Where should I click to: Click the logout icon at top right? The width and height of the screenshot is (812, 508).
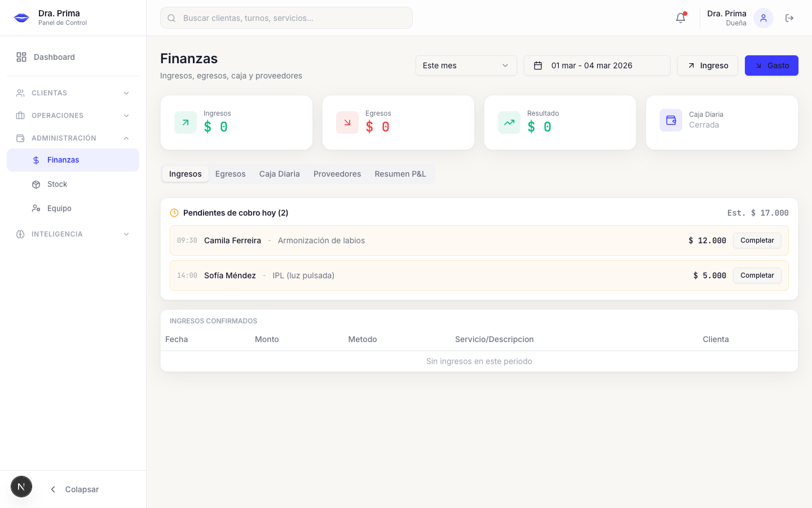tap(789, 17)
